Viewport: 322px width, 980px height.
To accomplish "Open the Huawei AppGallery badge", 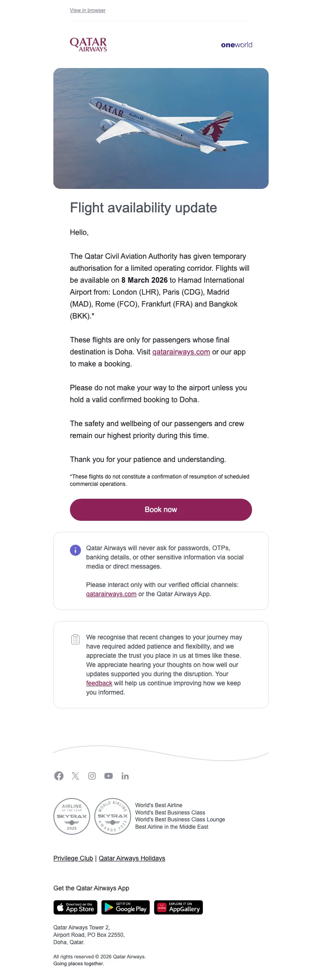I will (x=178, y=907).
